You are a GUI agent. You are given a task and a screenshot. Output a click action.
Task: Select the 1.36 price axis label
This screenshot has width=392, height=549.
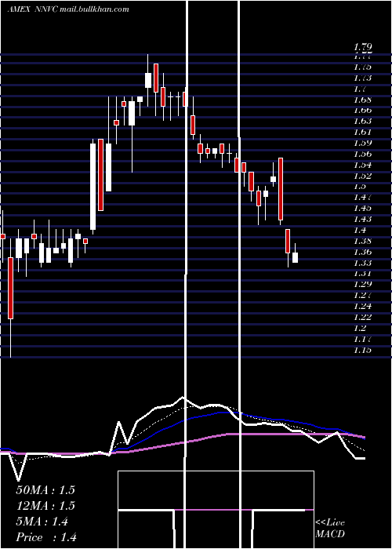tap(363, 252)
